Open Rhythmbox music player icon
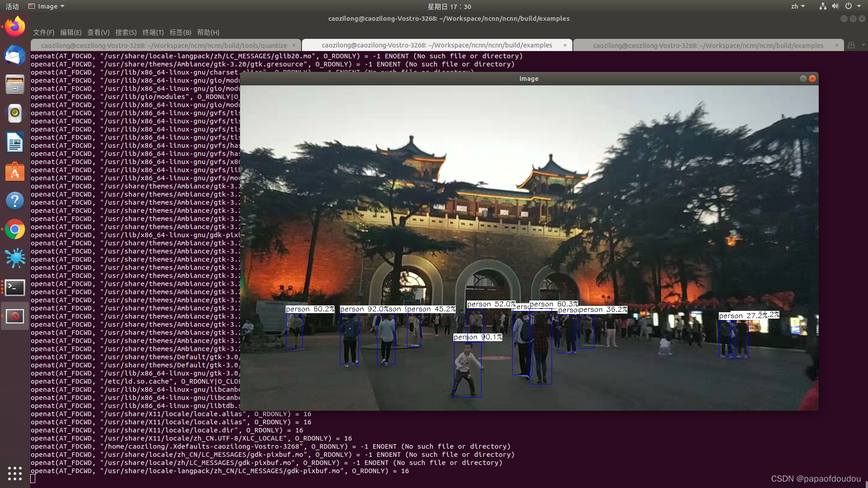 click(15, 113)
